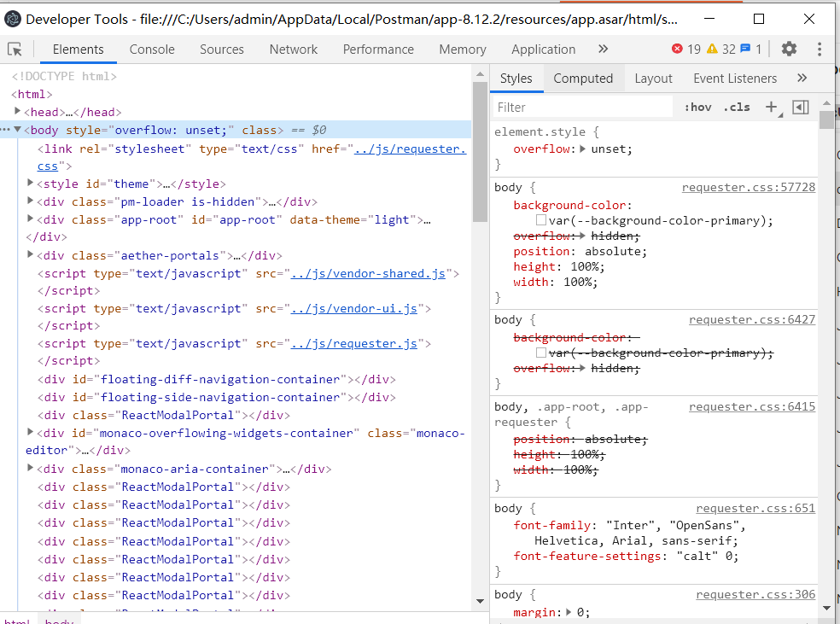The image size is (840, 624).
Task: Select the Styles sidebar tab
Action: point(516,79)
